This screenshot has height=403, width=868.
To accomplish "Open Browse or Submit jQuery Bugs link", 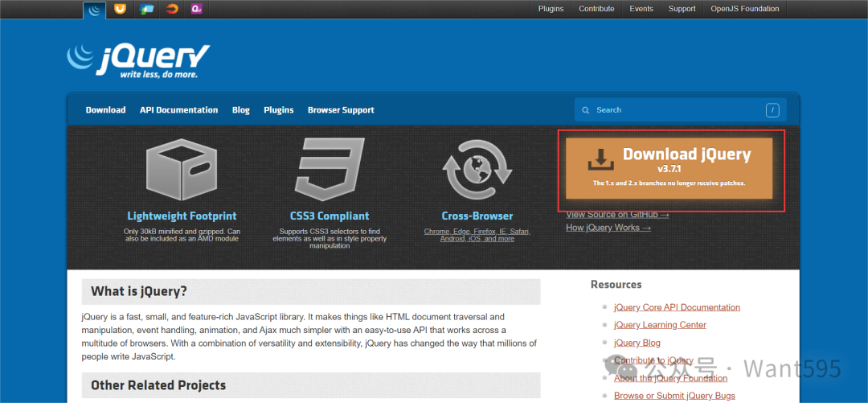I will coord(674,396).
